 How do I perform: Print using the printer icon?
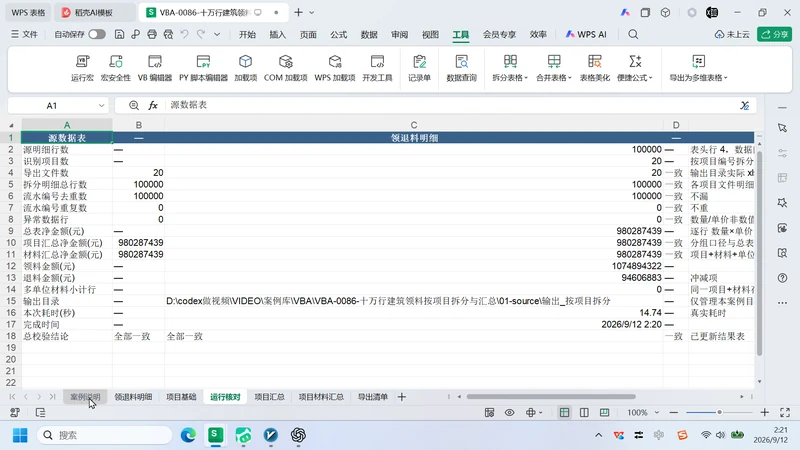click(x=152, y=34)
